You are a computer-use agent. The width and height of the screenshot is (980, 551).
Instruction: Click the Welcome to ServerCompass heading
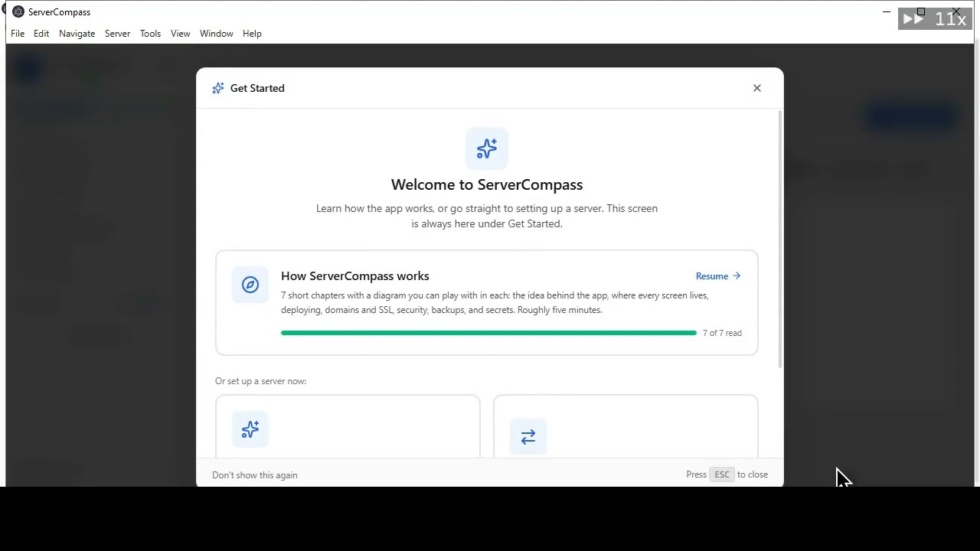tap(487, 184)
